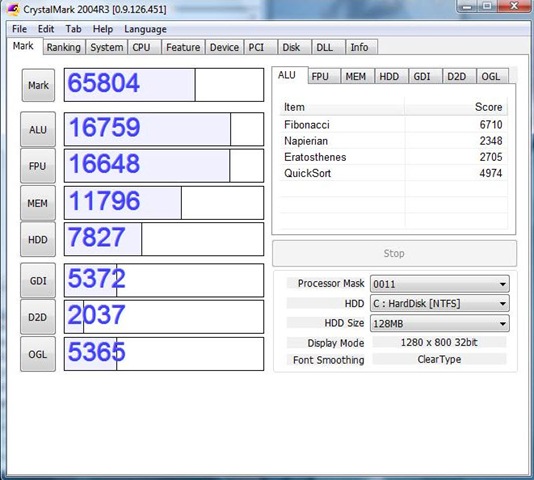The image size is (534, 480).
Task: Run the full Mark benchmark button
Action: click(38, 85)
